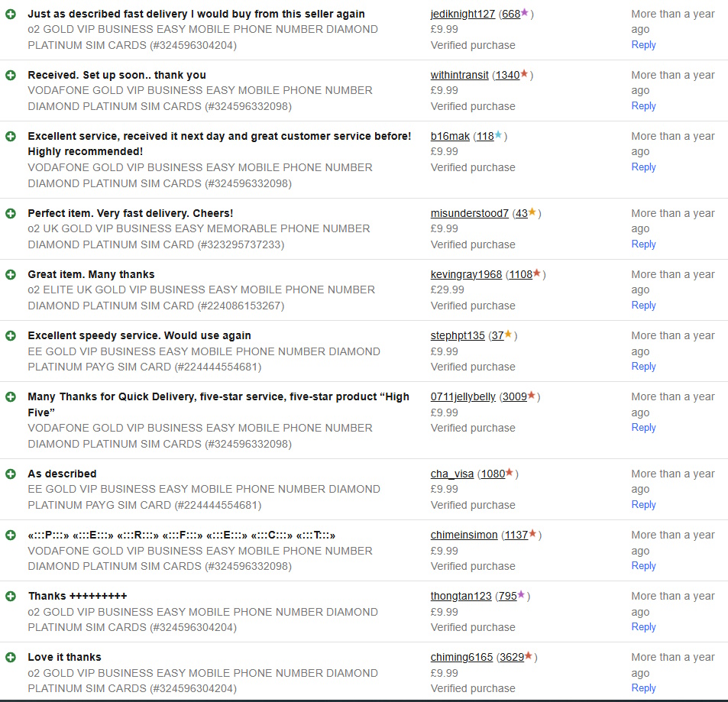Click the red star beside 0711jellybelly's score

pos(532,396)
